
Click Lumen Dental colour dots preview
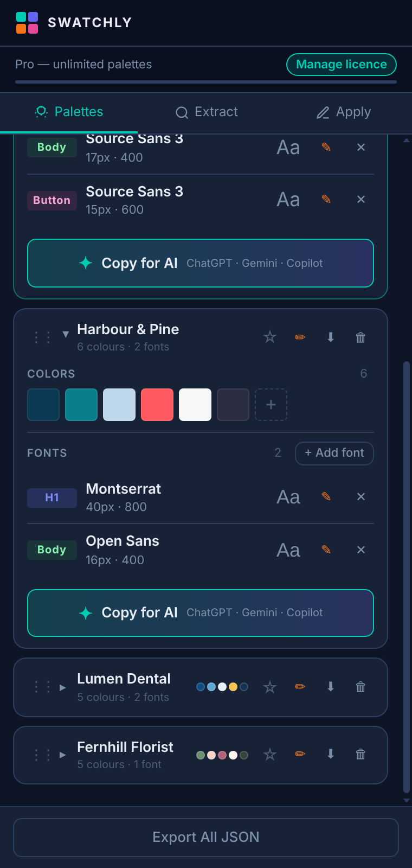click(x=222, y=687)
